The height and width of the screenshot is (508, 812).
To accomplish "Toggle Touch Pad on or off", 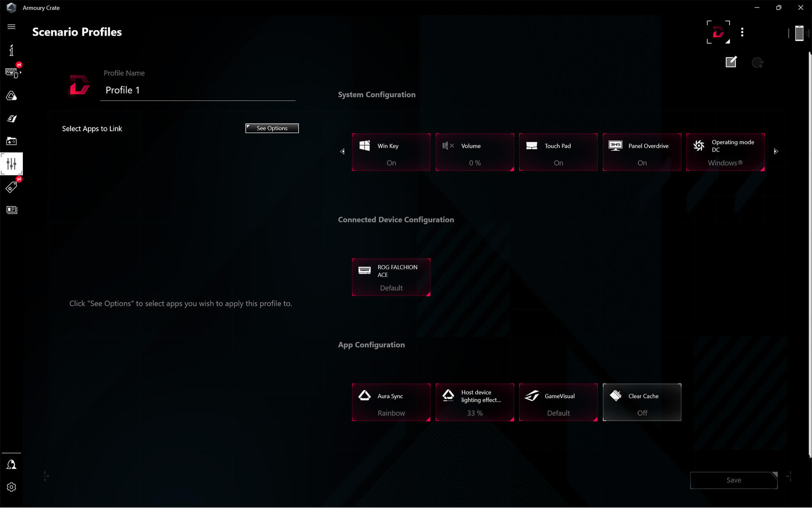I will [x=558, y=152].
